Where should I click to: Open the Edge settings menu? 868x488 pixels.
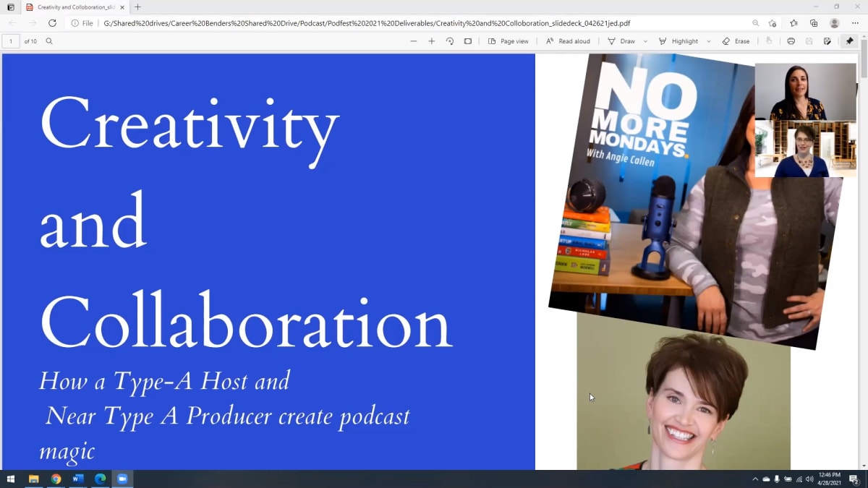[855, 23]
